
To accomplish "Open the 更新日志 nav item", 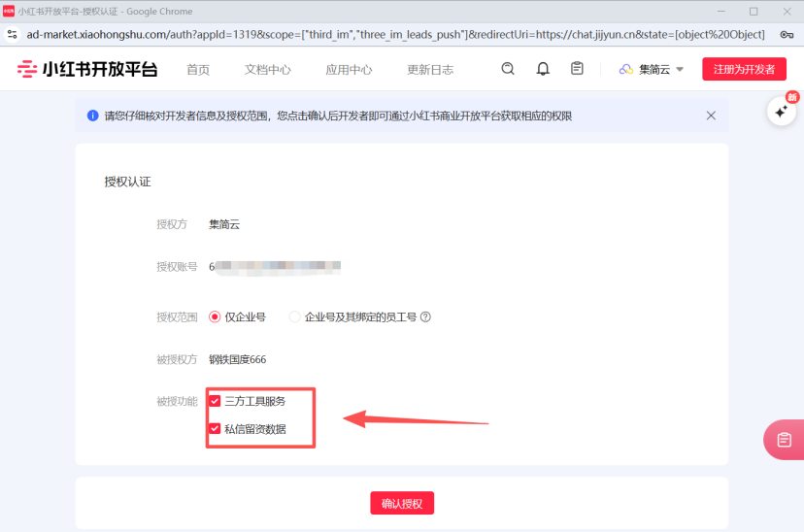I will coord(431,70).
